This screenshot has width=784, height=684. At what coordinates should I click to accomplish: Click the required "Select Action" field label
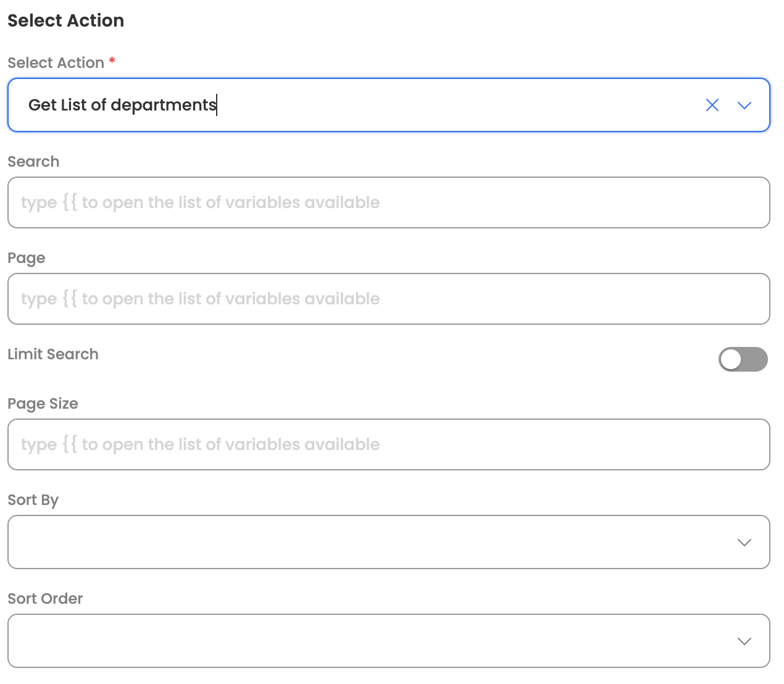56,63
